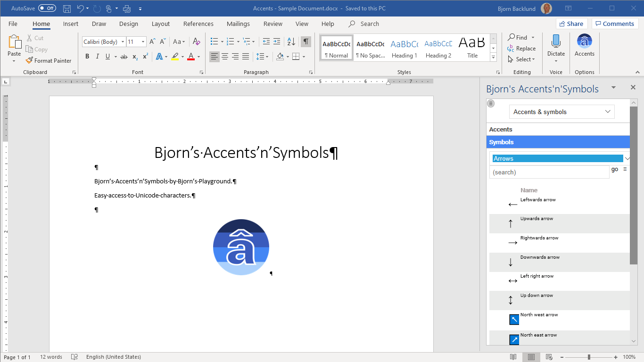Open the Accents add-in icon in ribbon

(584, 46)
